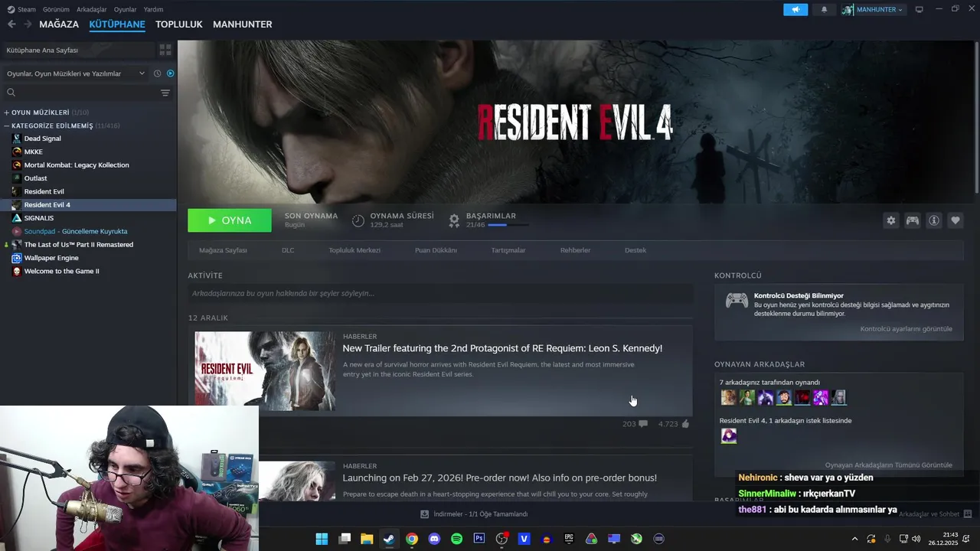The height and width of the screenshot is (551, 980).
Task: Open Başarımlar achievements gear
Action: (454, 220)
